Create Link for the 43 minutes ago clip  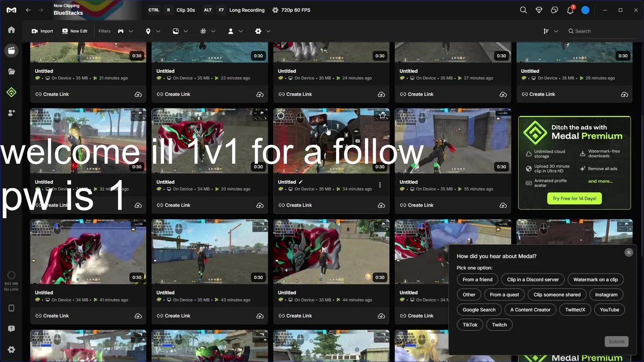pos(173,316)
